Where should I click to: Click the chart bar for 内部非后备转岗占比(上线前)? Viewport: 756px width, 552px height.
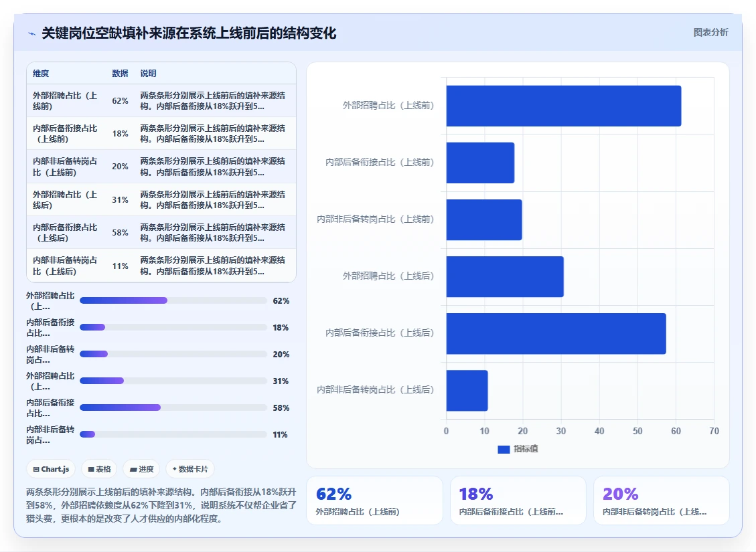point(484,219)
